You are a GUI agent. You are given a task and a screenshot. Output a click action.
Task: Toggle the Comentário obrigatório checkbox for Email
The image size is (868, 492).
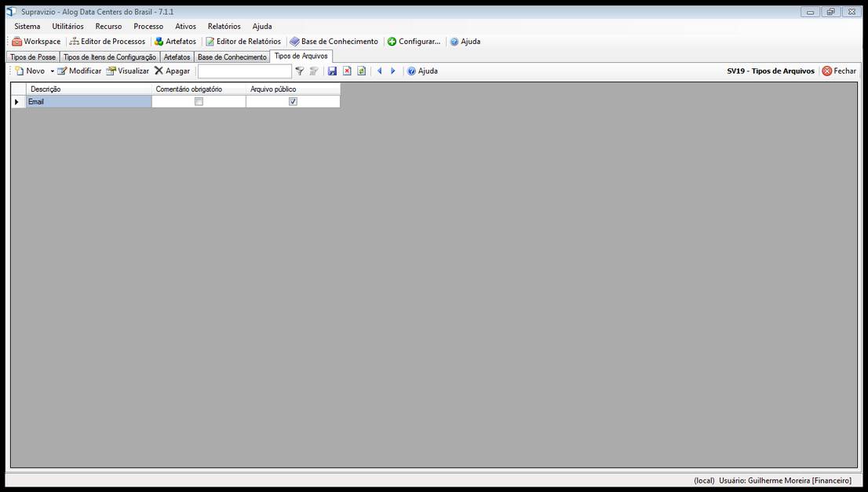point(199,101)
